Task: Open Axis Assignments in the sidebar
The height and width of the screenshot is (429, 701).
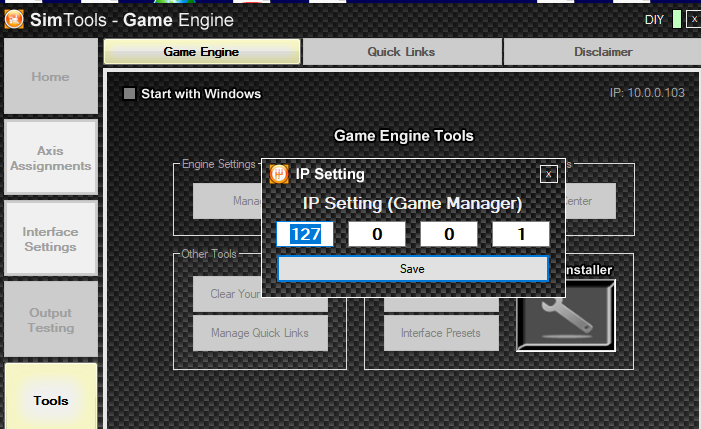Action: [51, 158]
